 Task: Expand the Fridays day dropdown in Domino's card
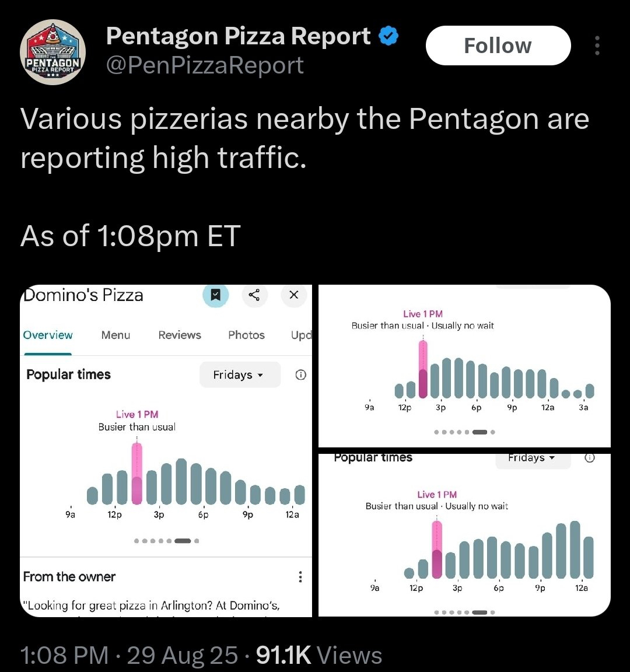coord(239,375)
